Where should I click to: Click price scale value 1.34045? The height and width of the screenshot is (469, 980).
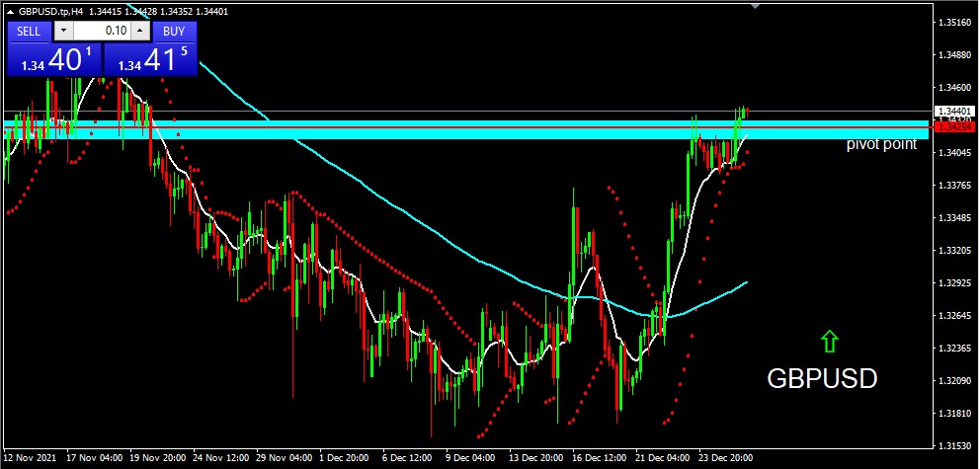(x=955, y=152)
